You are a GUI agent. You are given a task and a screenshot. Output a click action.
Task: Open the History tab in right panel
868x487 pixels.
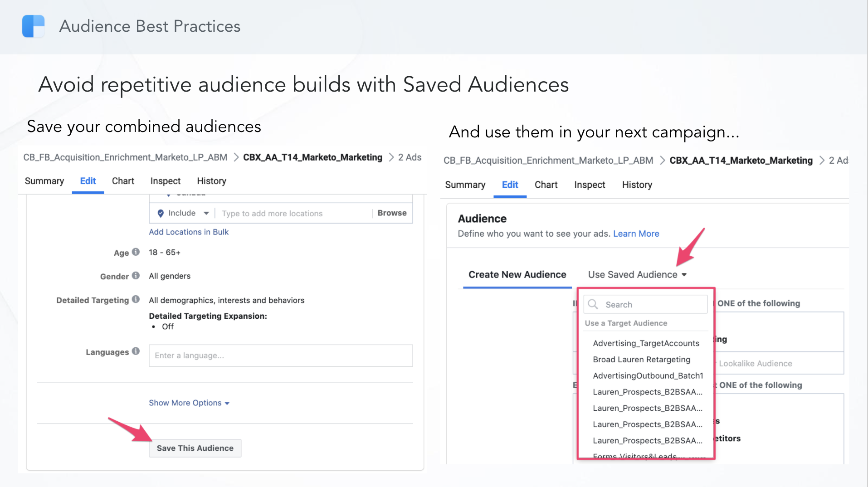coord(637,185)
